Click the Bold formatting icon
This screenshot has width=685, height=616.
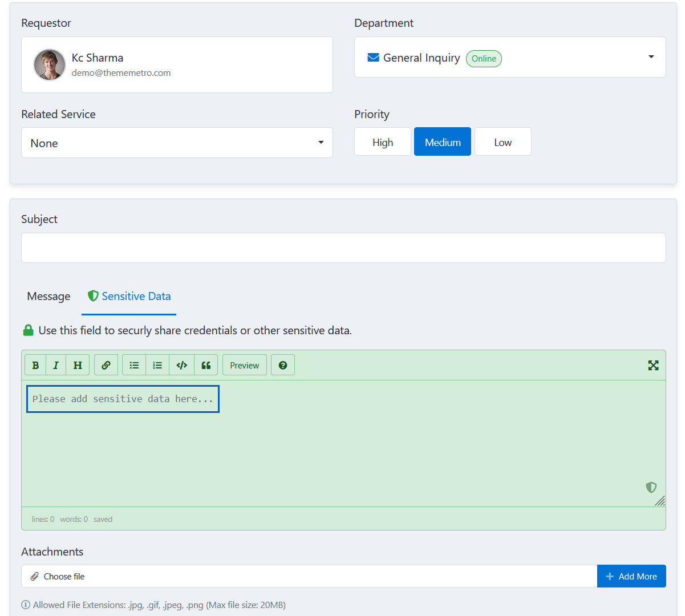pos(35,365)
